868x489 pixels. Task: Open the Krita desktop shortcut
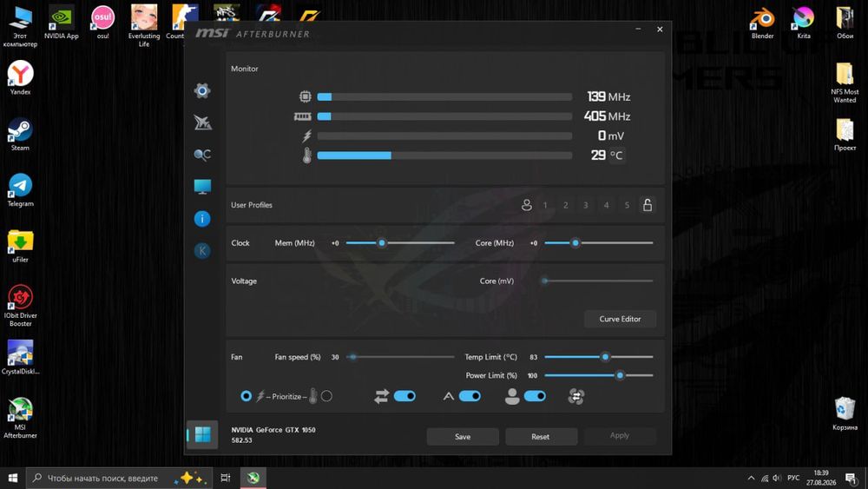(x=803, y=23)
